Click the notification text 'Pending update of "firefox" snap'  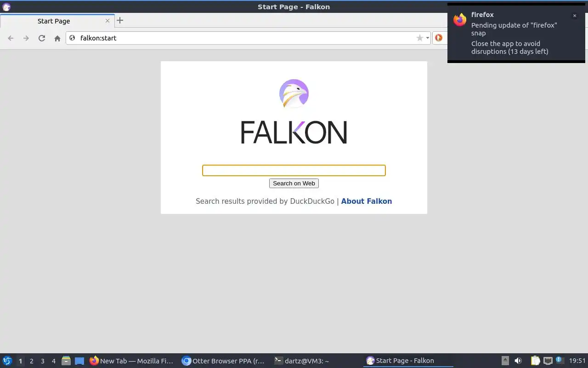point(514,29)
